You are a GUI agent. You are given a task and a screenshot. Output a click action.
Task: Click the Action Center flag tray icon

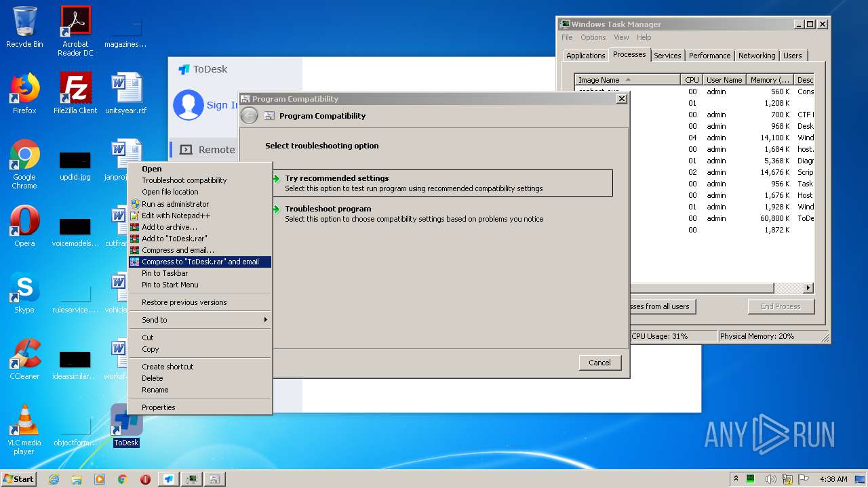click(804, 479)
